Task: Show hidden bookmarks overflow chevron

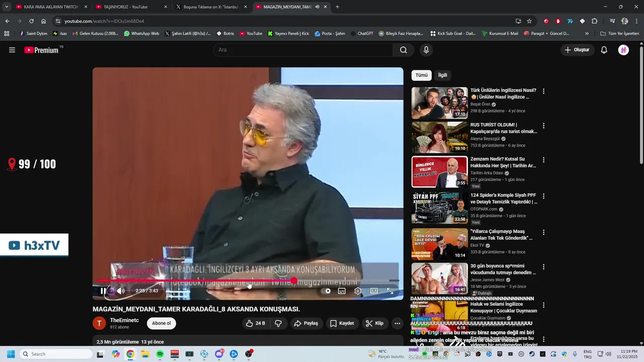Action: (587, 34)
